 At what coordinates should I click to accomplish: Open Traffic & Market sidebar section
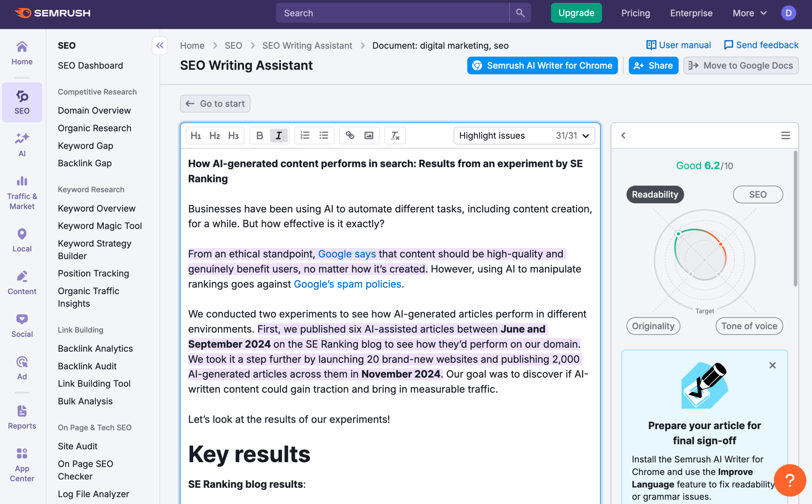point(22,193)
